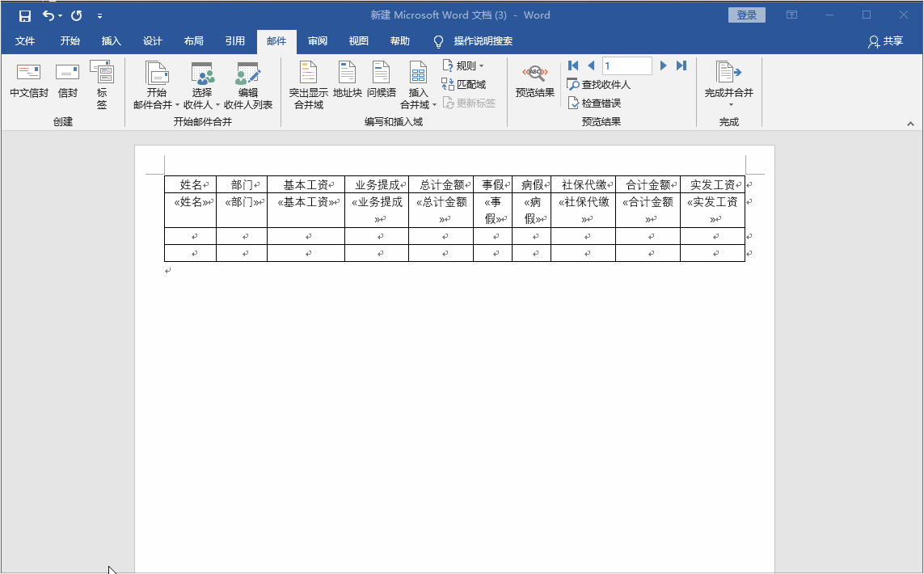This screenshot has height=574, width=924.
Task: Open the 文件 menu
Action: click(25, 41)
